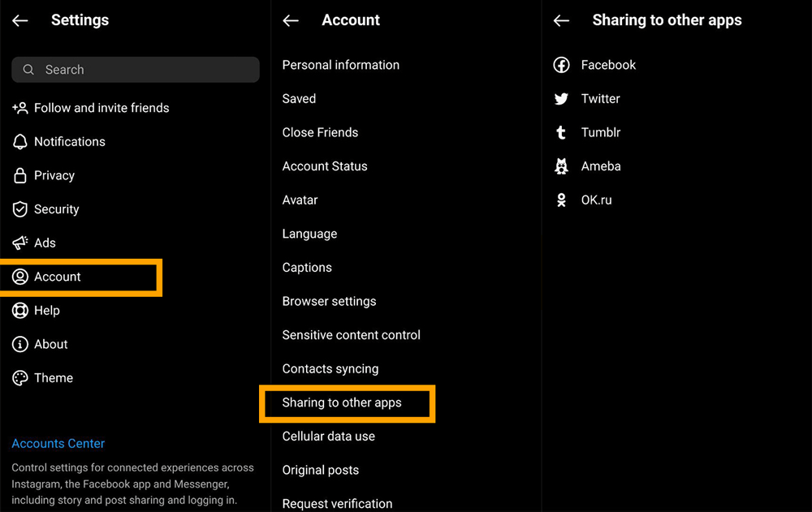
Task: Click the Ameba logo icon
Action: (561, 166)
